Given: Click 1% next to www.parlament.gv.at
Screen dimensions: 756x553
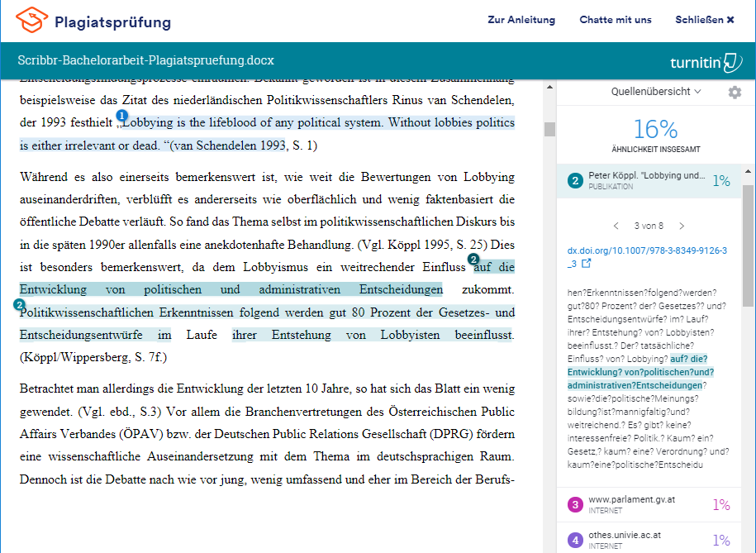Looking at the screenshot, I should (721, 505).
